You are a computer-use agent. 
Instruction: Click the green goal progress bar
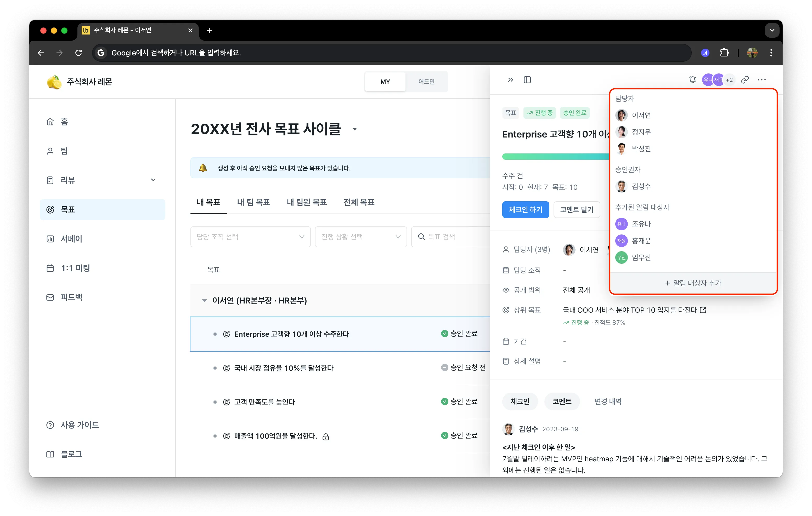[555, 157]
